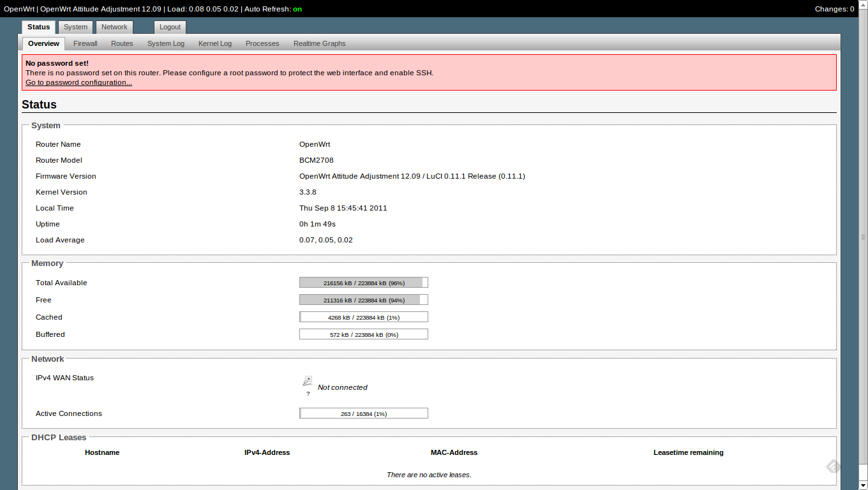This screenshot has width=868, height=490.
Task: Toggle Auto Refresh "on" indicator
Action: coord(297,9)
